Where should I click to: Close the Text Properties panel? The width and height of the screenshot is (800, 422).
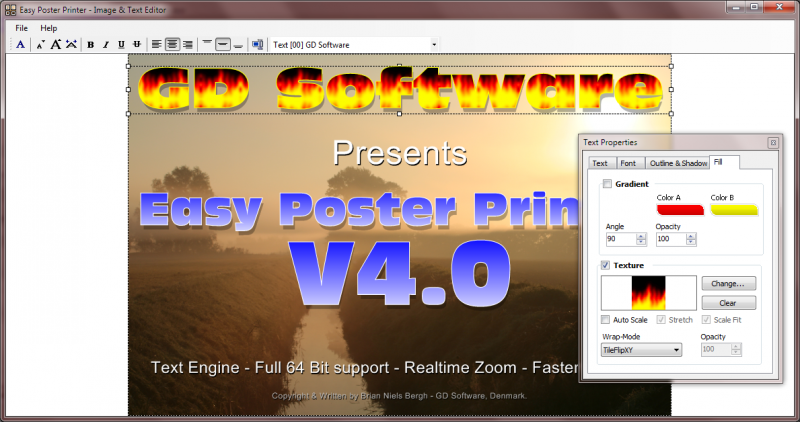pos(773,143)
